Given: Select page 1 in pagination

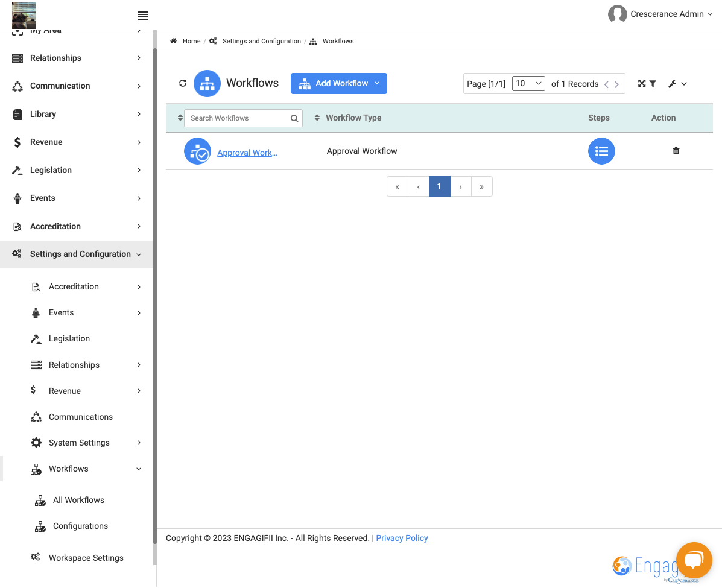Looking at the screenshot, I should point(440,186).
